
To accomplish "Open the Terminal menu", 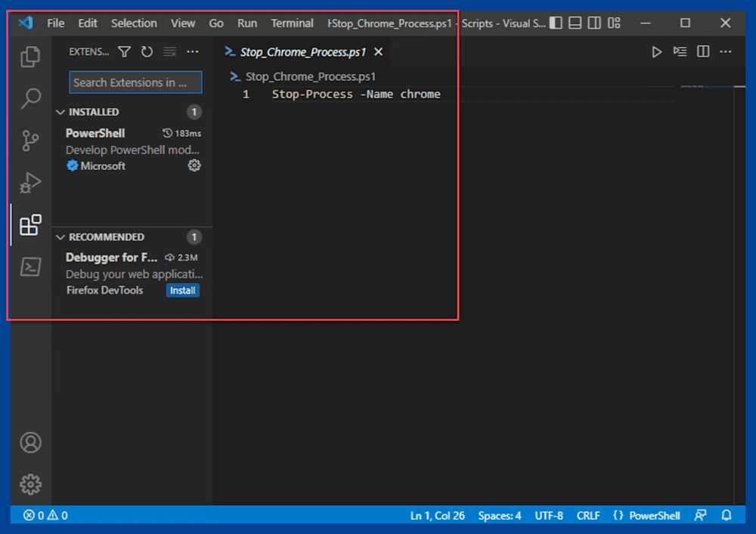I will (292, 23).
